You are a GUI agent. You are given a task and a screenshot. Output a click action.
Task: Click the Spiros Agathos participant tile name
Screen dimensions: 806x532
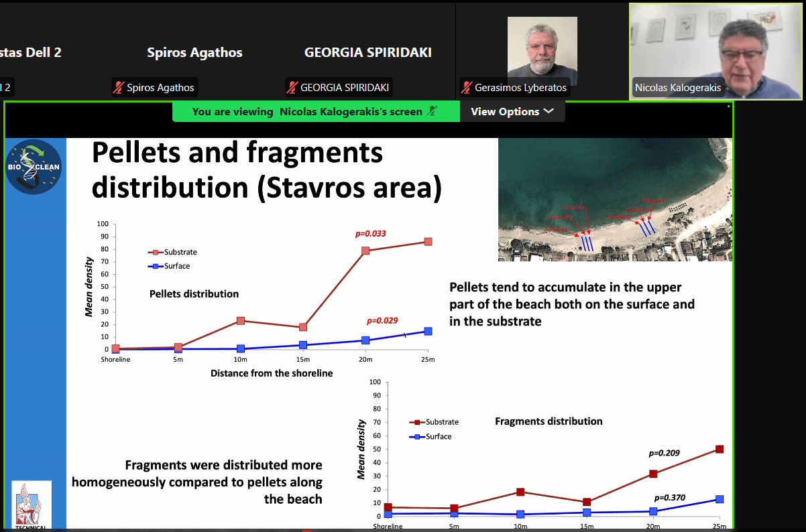tap(194, 52)
